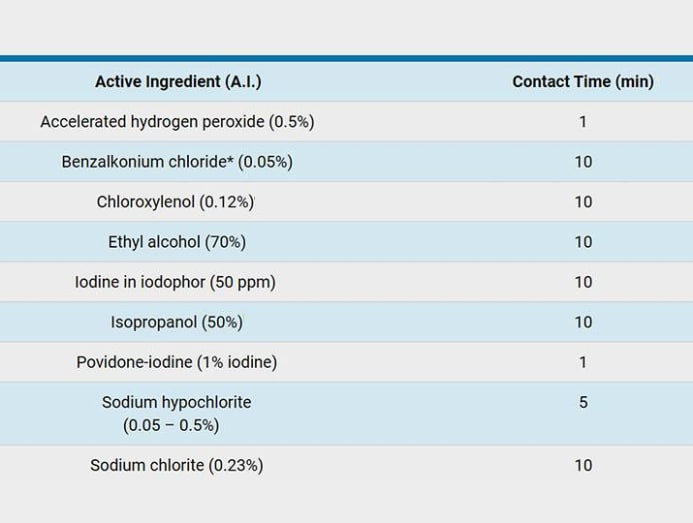Click the Contact Time (min) column header
This screenshot has width=693, height=523.
583,82
